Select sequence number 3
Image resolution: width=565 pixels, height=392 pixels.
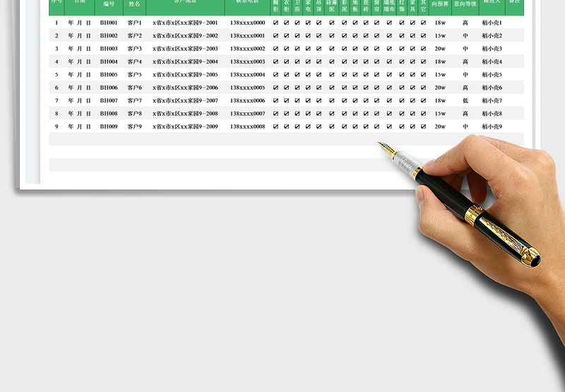pos(56,49)
